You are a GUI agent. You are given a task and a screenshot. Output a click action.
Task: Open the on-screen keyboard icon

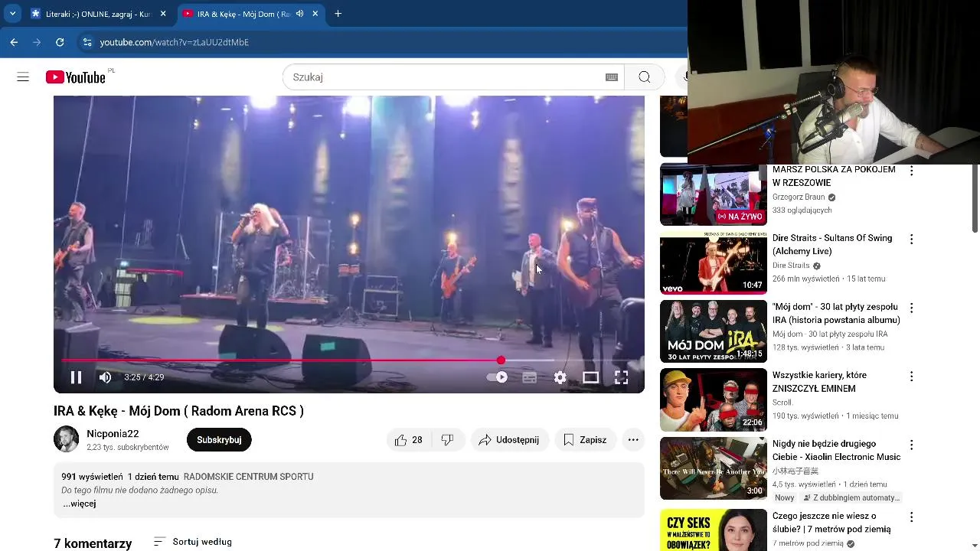[612, 77]
